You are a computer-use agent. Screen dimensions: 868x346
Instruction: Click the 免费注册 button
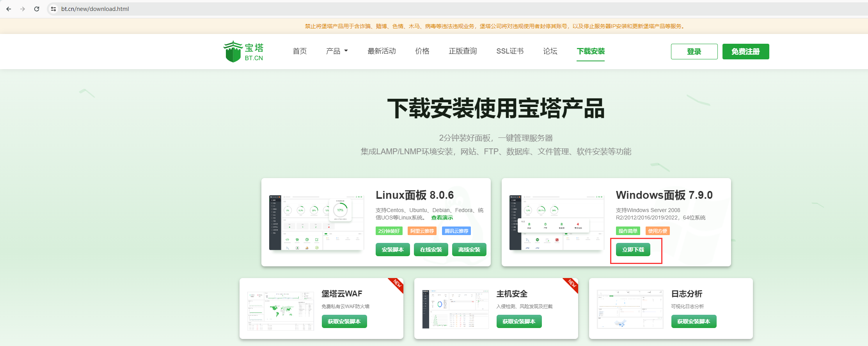(746, 52)
